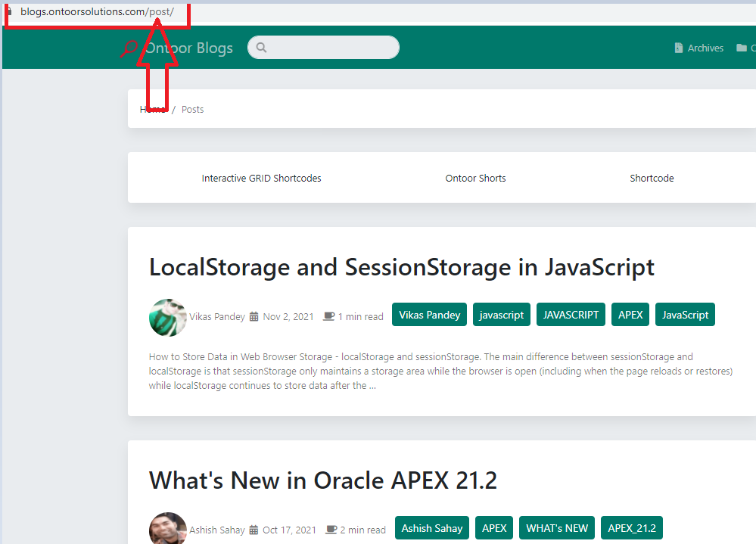The height and width of the screenshot is (544, 756).
Task: Open the Archives menu item
Action: (705, 48)
